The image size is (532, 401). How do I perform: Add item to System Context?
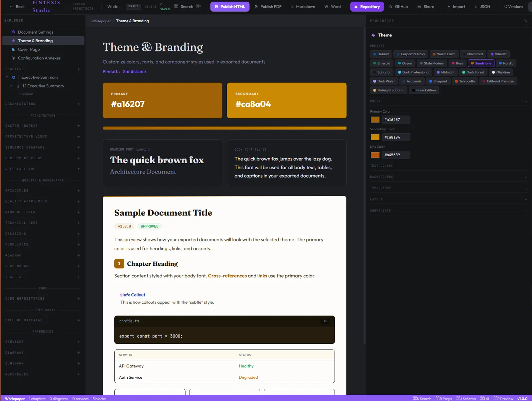[78, 126]
